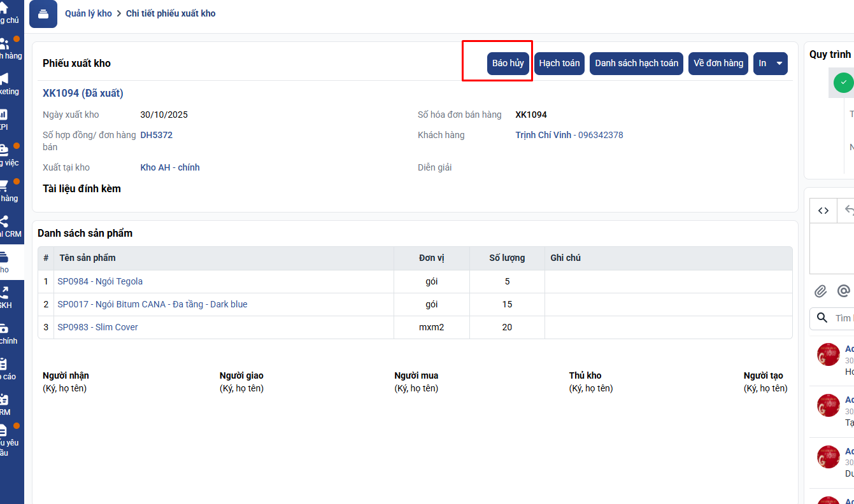Click the KPI chart sidebar icon

[x=4, y=115]
